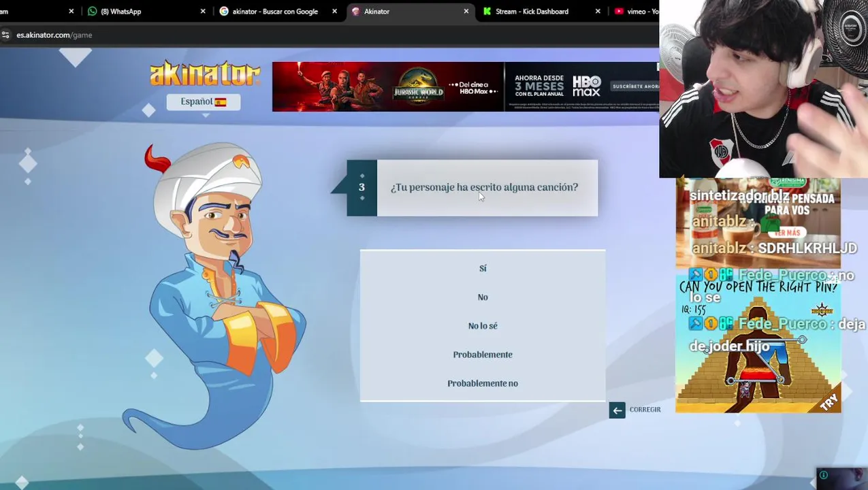Screen dimensions: 868x490
Task: Click the "SUSCRÍBETE AHORA" ad button
Action: [635, 86]
